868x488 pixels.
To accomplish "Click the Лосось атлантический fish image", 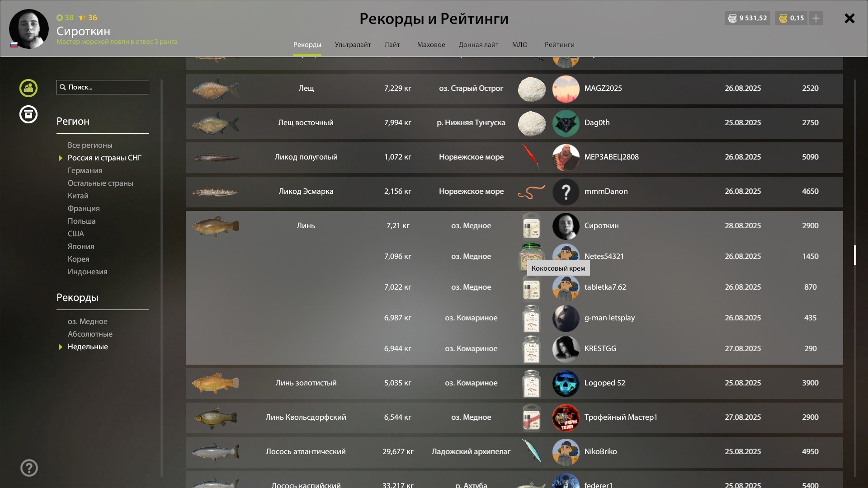I will pyautogui.click(x=216, y=452).
